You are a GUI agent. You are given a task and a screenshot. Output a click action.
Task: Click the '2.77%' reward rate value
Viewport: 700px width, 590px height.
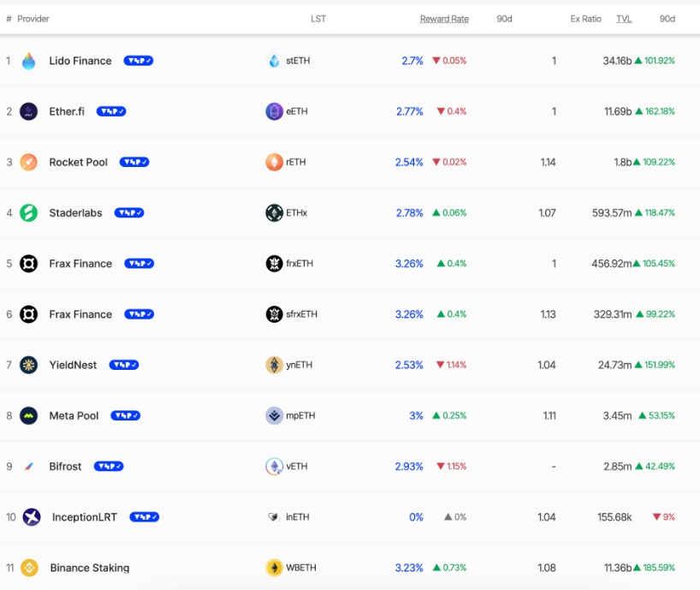(x=409, y=111)
